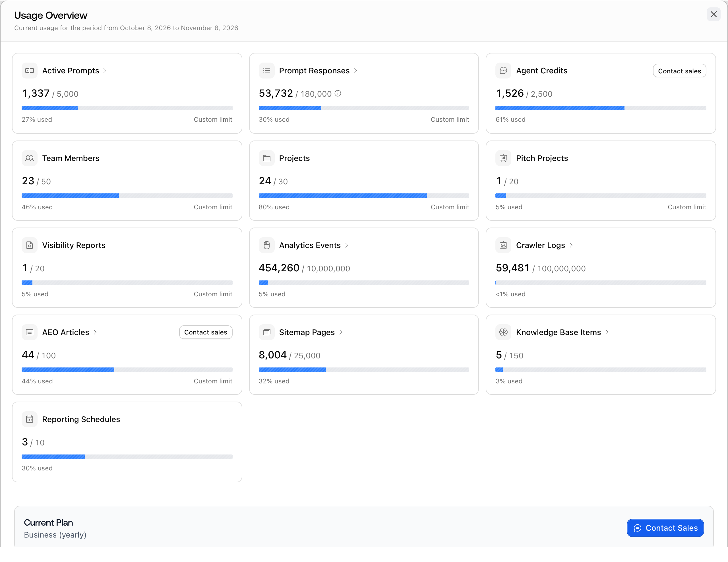Click the Agent Credits chat icon
The height and width of the screenshot is (562, 728).
(x=503, y=71)
